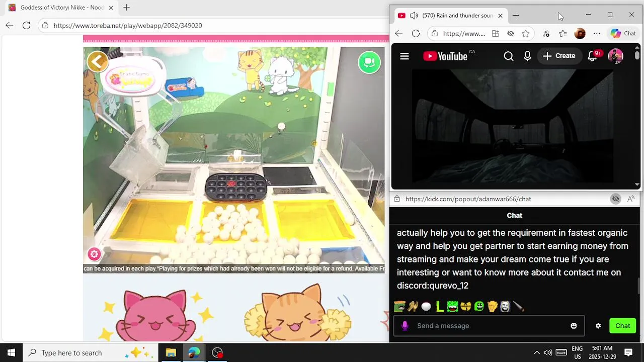The image size is (644, 362).
Task: Open Microsoft Edge taskbar icon
Action: pos(194,352)
